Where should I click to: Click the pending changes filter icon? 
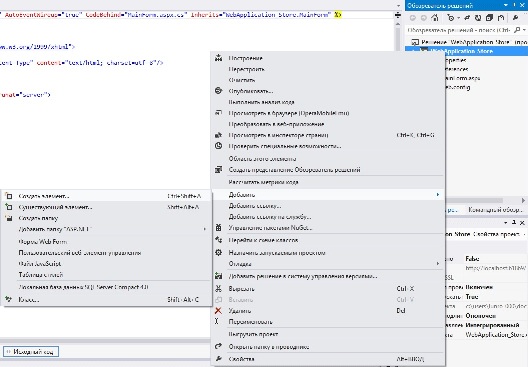click(451, 18)
